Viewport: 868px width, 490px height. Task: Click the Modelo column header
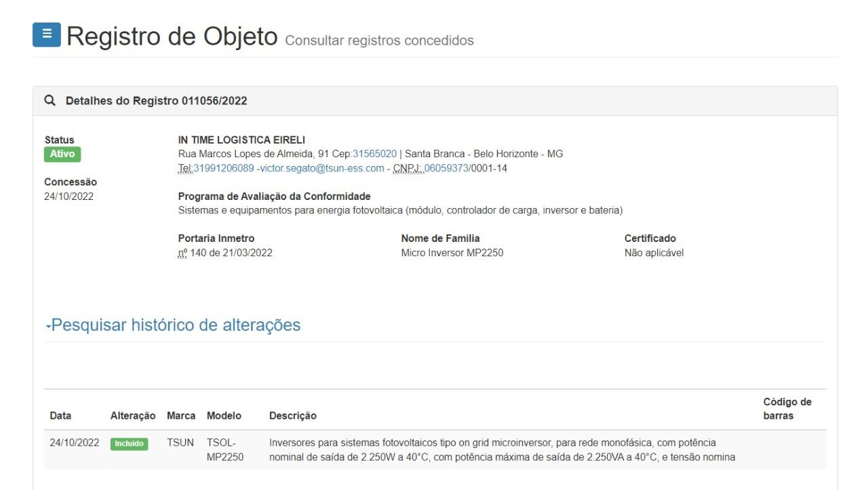[224, 415]
